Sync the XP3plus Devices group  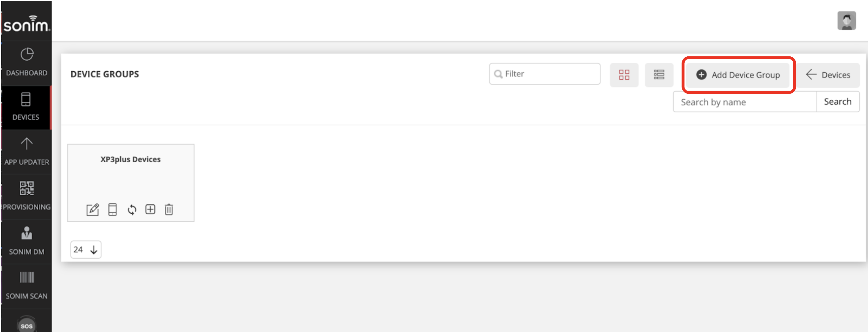[x=132, y=210]
